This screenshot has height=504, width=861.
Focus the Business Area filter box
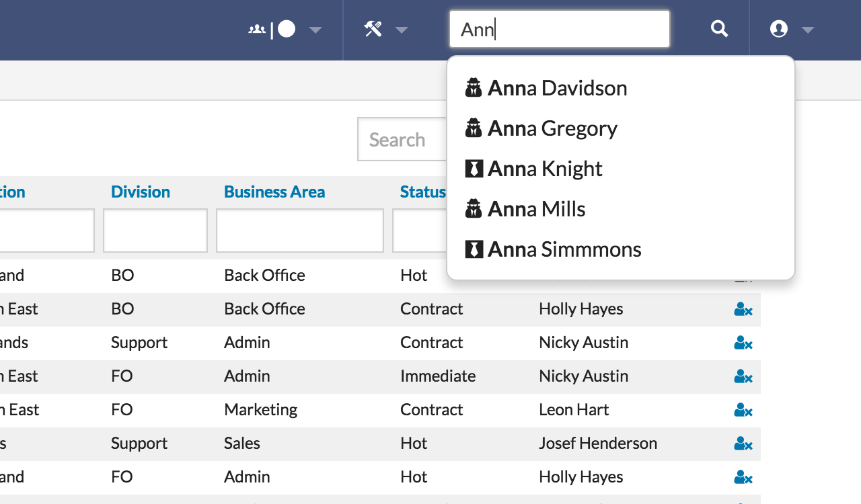pyautogui.click(x=299, y=230)
